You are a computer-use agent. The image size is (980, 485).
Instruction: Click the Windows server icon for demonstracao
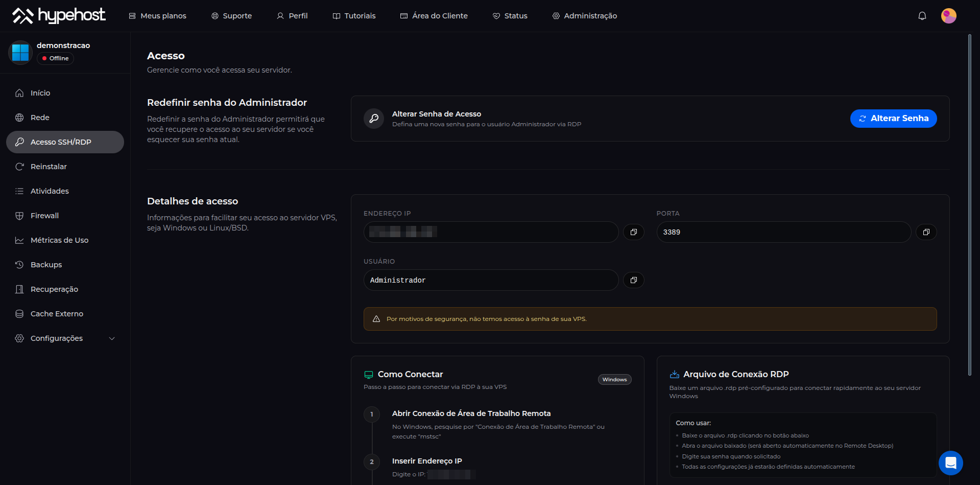tap(20, 52)
